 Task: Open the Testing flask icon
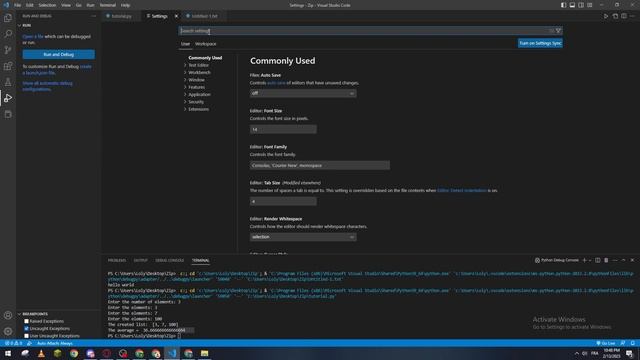pos(8,82)
